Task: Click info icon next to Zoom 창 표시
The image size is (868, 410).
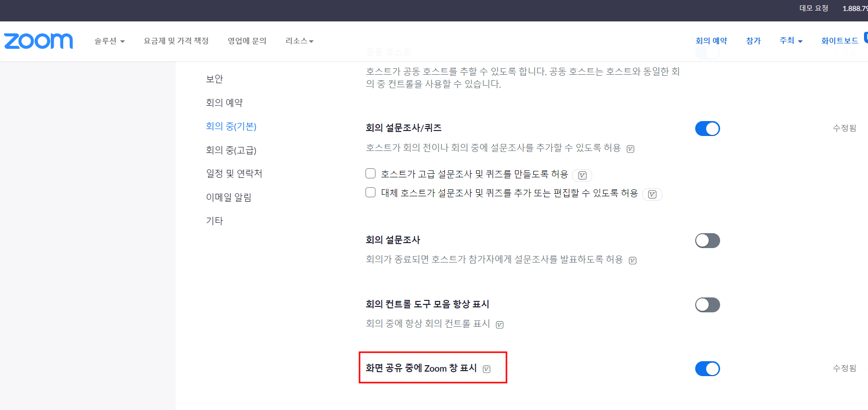Action: click(487, 369)
